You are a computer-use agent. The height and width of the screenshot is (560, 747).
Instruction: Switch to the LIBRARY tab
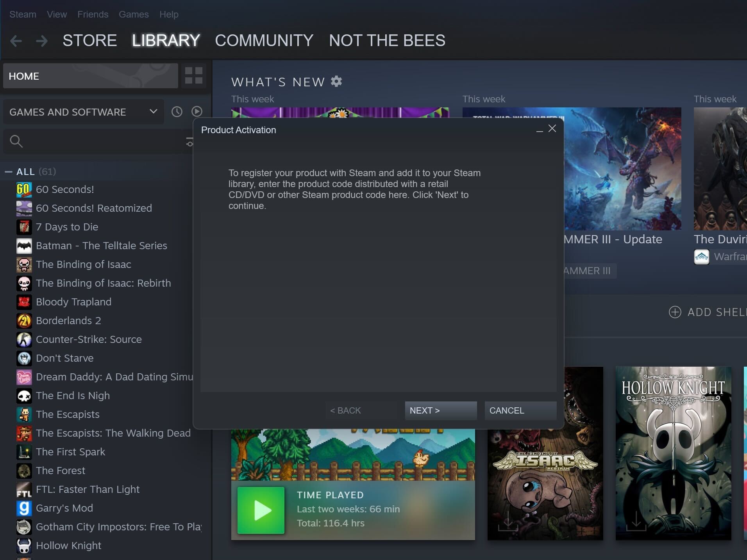[x=166, y=40]
